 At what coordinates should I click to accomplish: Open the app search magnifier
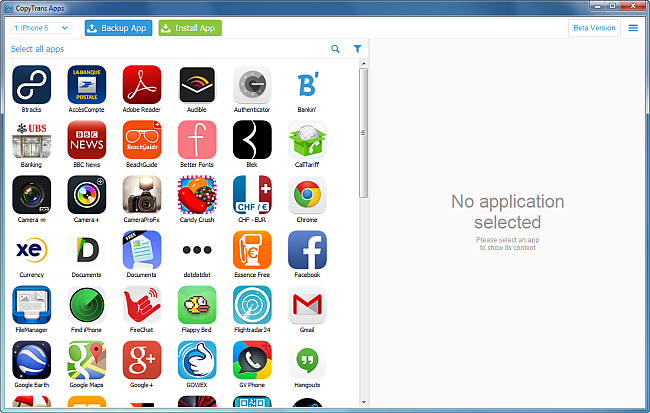click(x=335, y=49)
